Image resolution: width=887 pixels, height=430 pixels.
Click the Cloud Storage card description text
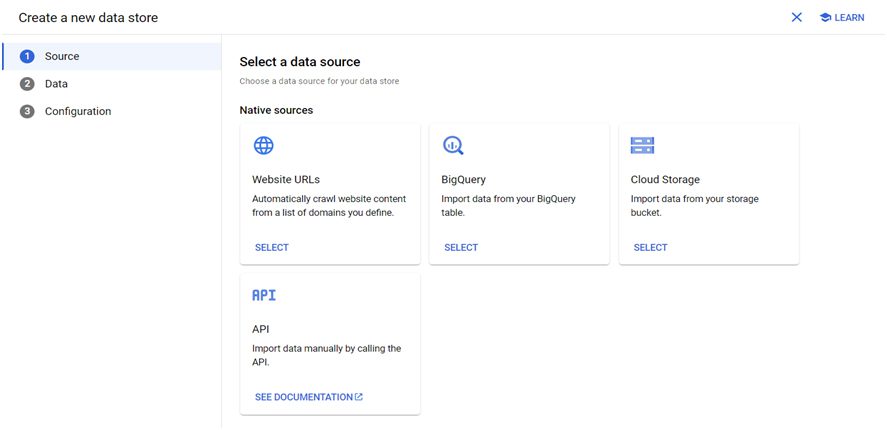click(x=694, y=205)
